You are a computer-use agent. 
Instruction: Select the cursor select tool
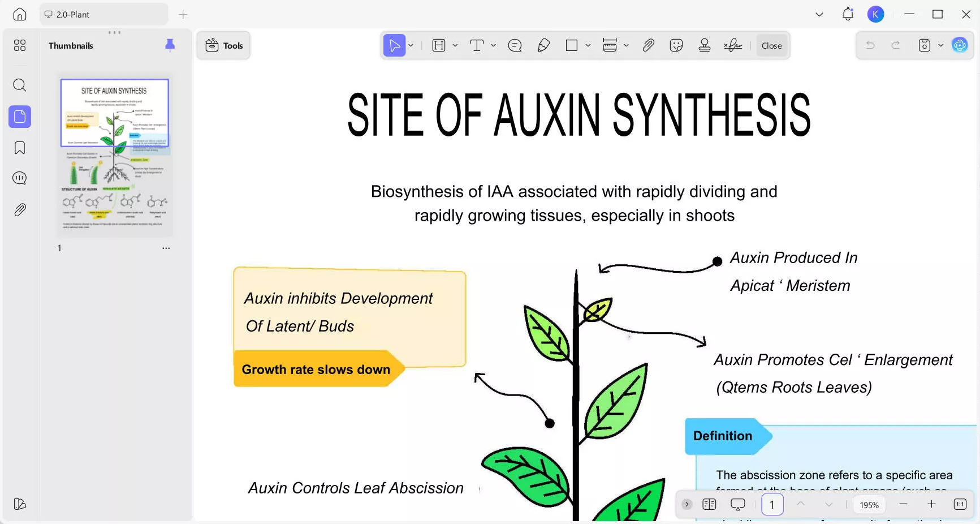coord(395,45)
